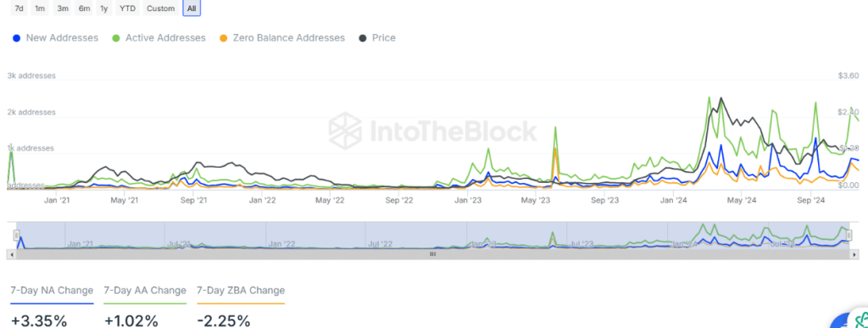This screenshot has width=868, height=328.
Task: Click the Jan '23 x-axis label
Action: [x=468, y=201]
